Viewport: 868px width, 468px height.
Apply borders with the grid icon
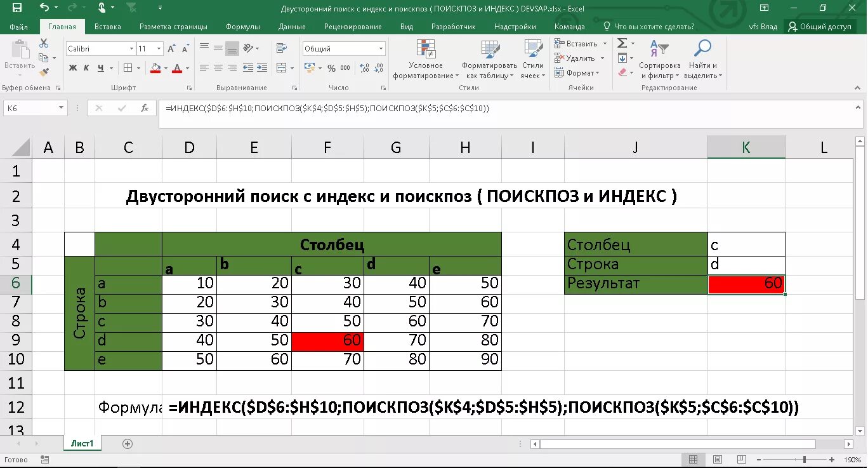[128, 68]
